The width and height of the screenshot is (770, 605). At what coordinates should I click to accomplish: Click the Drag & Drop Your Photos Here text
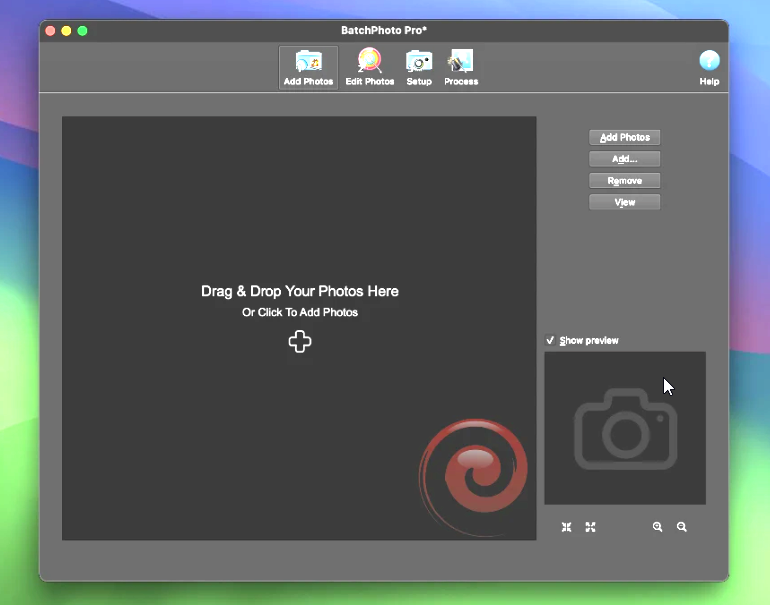tap(300, 291)
